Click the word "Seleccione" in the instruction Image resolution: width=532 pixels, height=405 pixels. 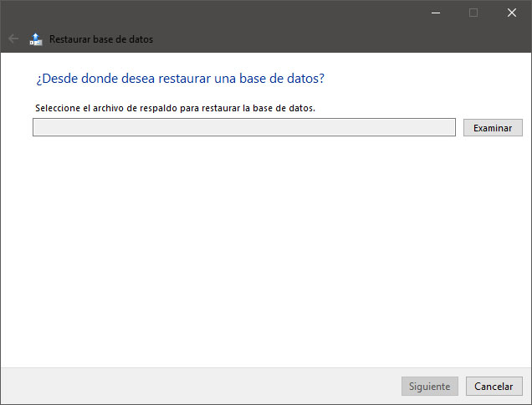point(58,108)
